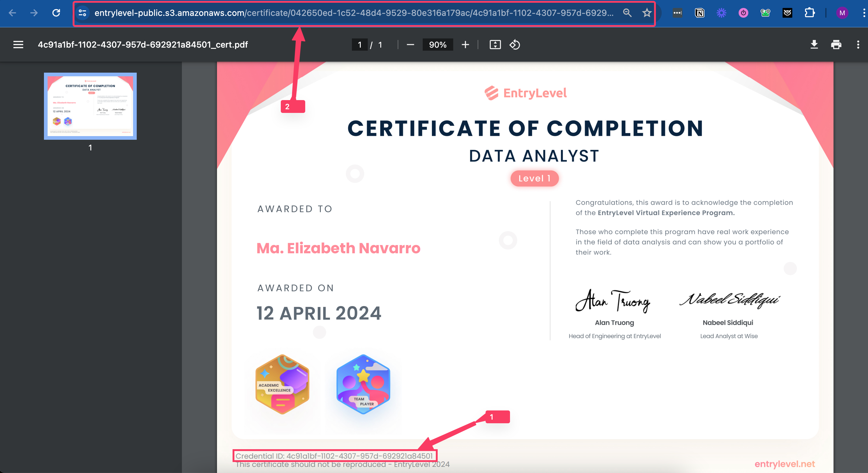
Task: Click the text Lead Analyst at Wise
Action: (x=729, y=336)
